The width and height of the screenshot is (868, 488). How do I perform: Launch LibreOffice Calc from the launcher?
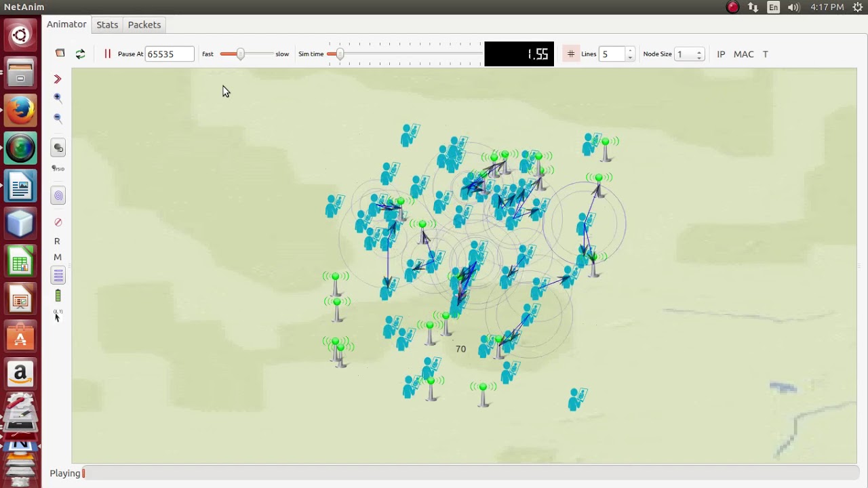[x=20, y=261]
